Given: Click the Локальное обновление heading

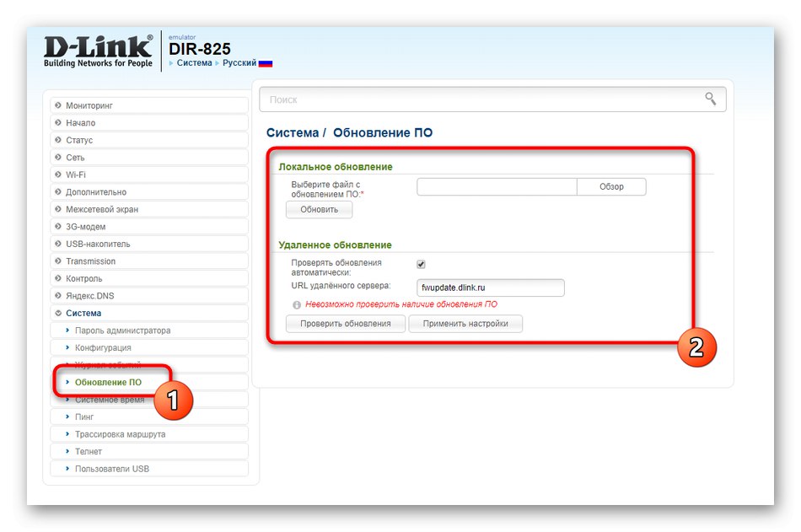Looking at the screenshot, I should tap(336, 167).
